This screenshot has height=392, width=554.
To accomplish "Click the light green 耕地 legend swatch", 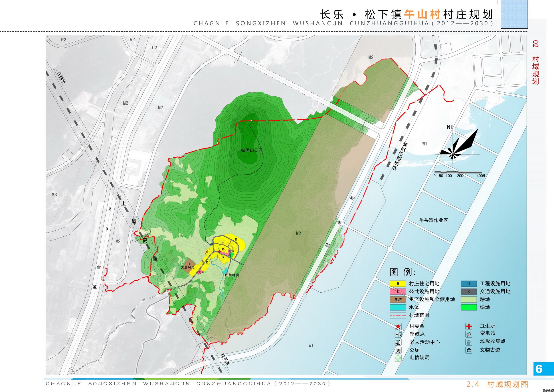I will (469, 300).
